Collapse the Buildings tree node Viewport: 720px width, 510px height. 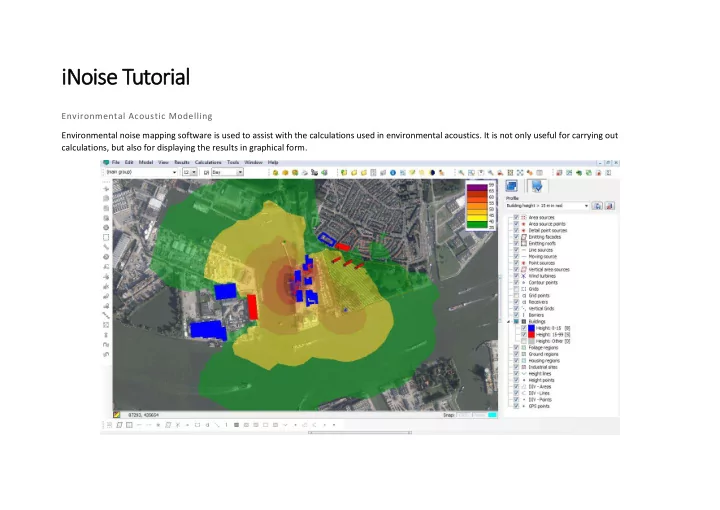coord(508,321)
